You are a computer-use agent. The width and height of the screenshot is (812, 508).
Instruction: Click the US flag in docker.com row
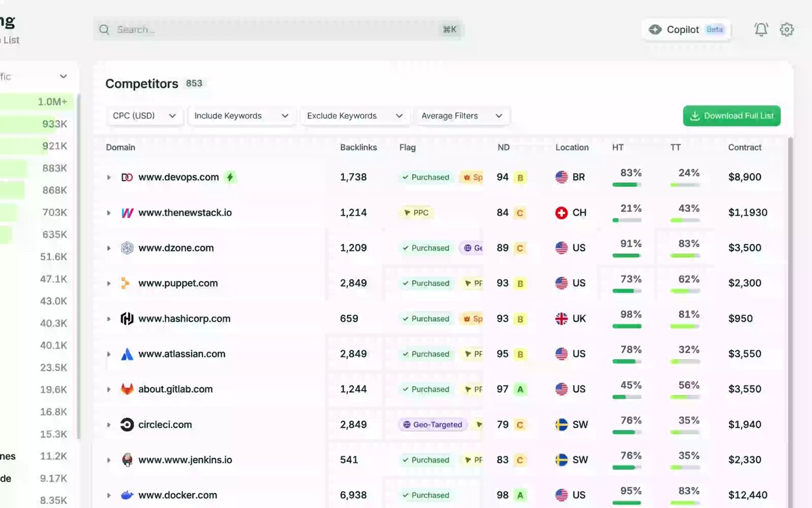point(562,495)
